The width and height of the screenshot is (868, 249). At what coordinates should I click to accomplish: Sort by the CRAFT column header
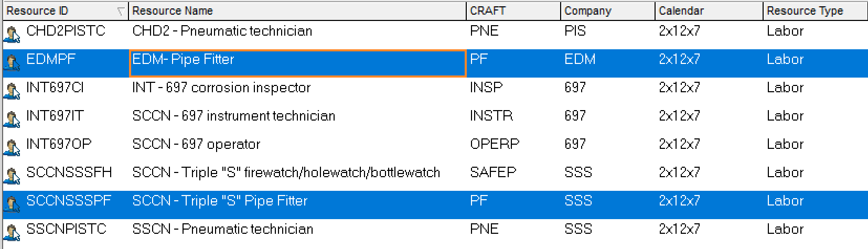pos(513,11)
